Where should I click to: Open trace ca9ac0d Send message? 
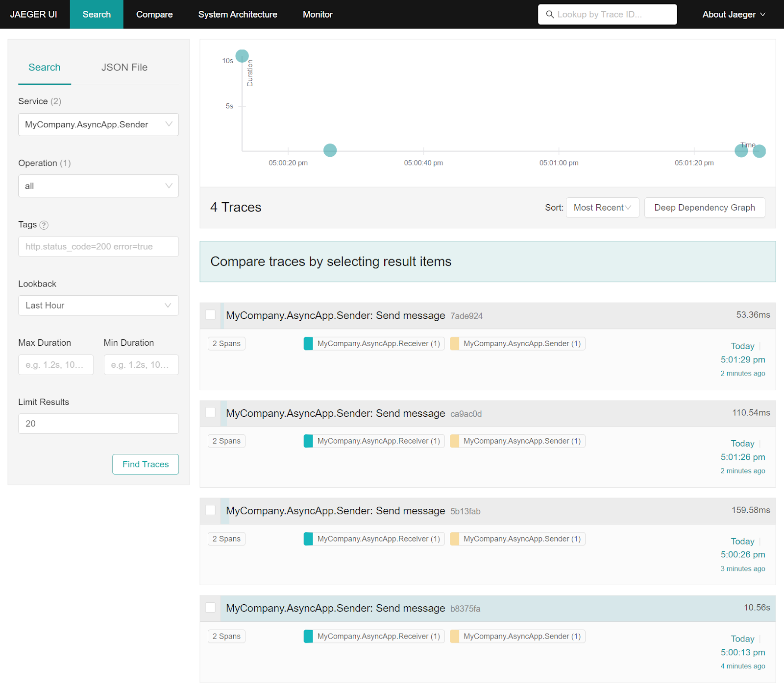point(336,413)
